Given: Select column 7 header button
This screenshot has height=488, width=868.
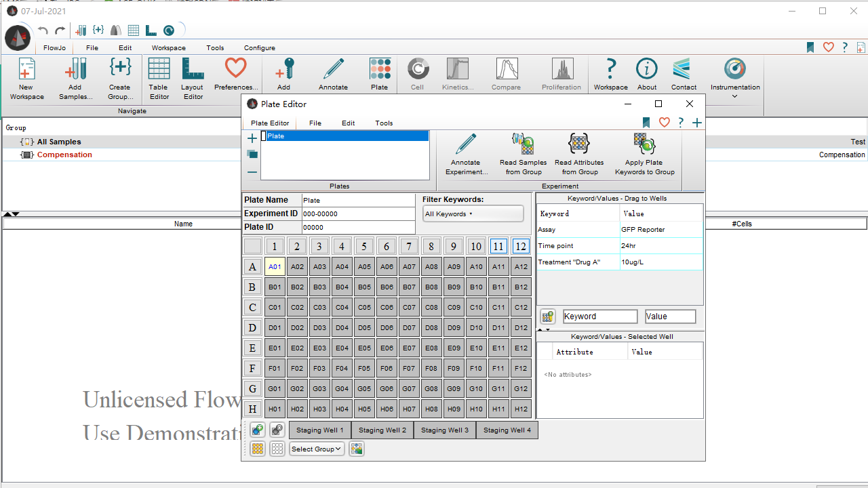Looking at the screenshot, I should (409, 247).
